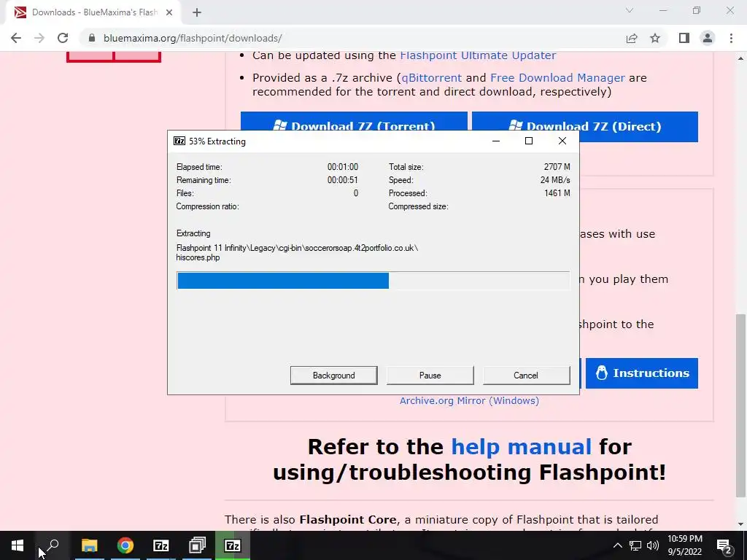Click the Linux Instructions button

click(x=642, y=373)
